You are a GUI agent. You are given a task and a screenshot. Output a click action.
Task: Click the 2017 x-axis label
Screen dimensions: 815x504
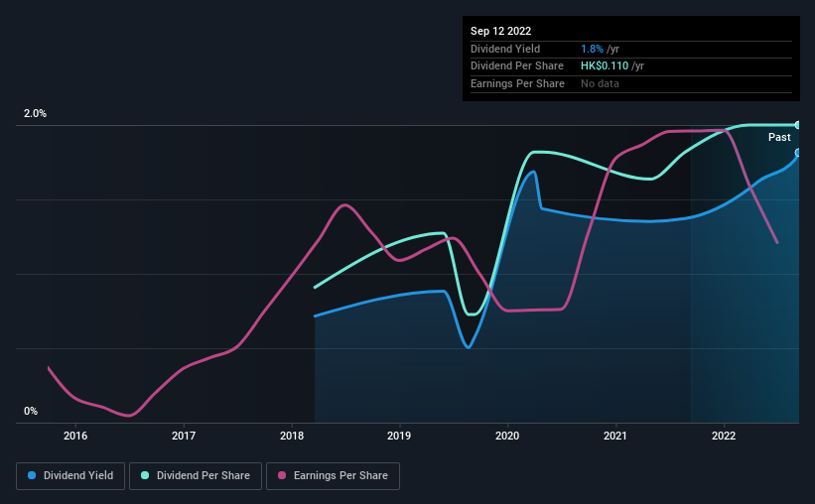(184, 436)
